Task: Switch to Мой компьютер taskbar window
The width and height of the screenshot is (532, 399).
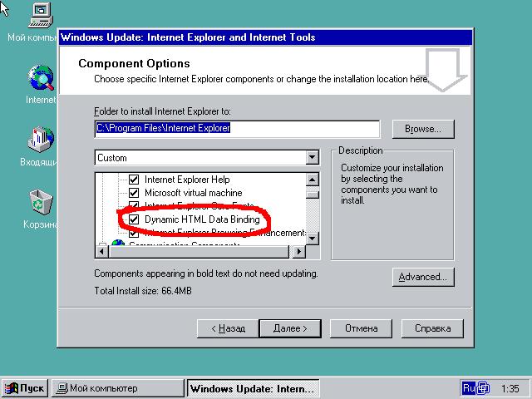Action: click(x=118, y=388)
